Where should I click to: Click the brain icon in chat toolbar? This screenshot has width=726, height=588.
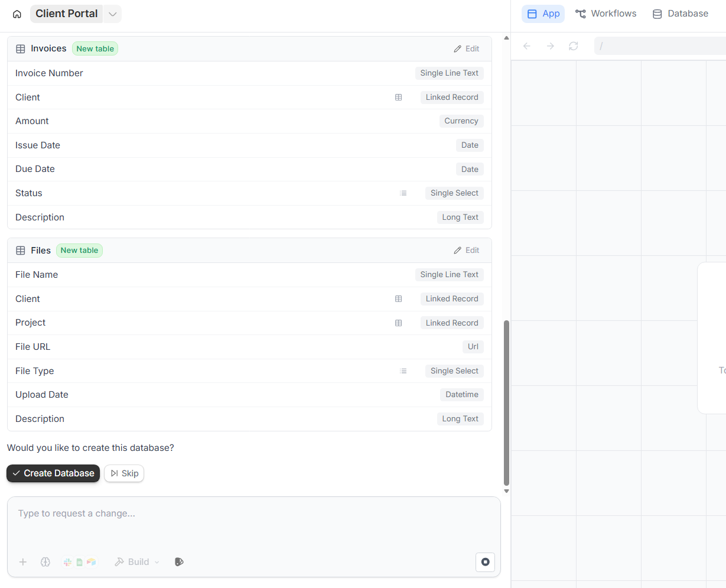coord(45,562)
